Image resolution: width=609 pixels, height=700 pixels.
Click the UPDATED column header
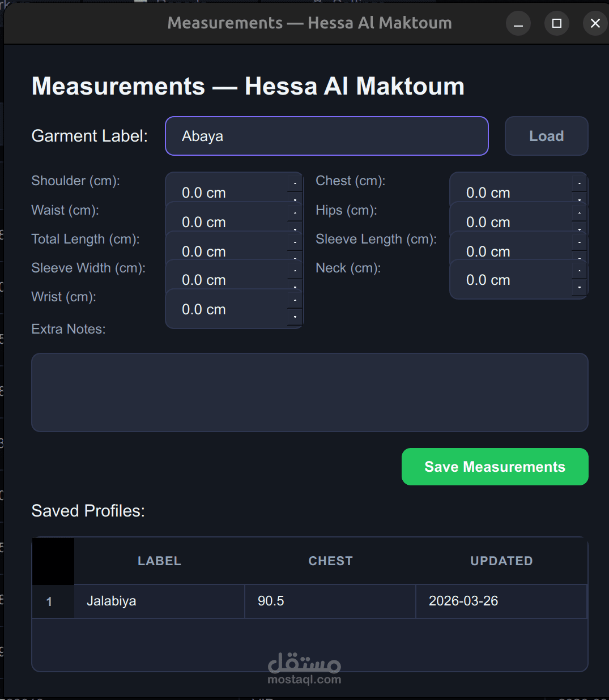tap(501, 561)
